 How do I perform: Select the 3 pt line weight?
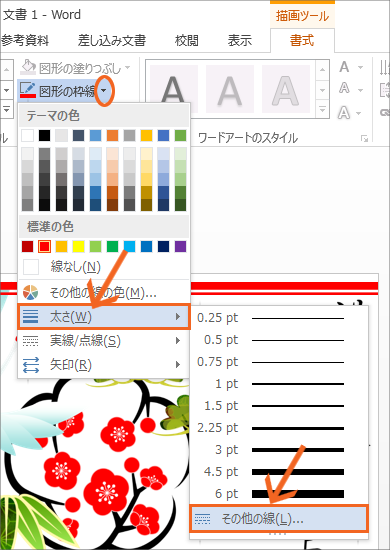pos(279,450)
